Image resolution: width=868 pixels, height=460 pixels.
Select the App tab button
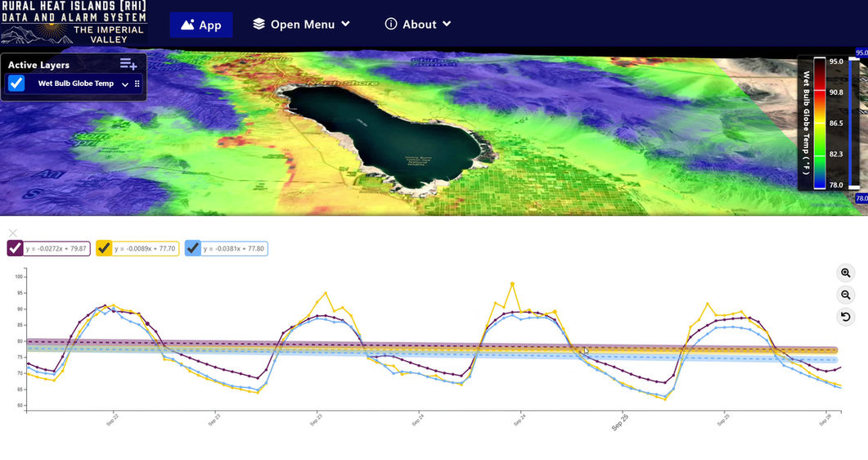tap(201, 25)
